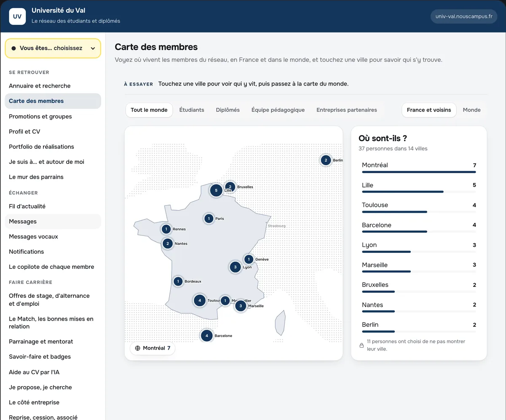Click the Nantes row in the city list
The image size is (506, 420).
419,307
